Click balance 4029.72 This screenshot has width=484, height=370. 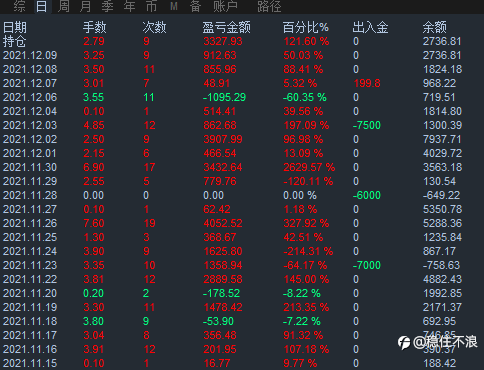(x=442, y=153)
